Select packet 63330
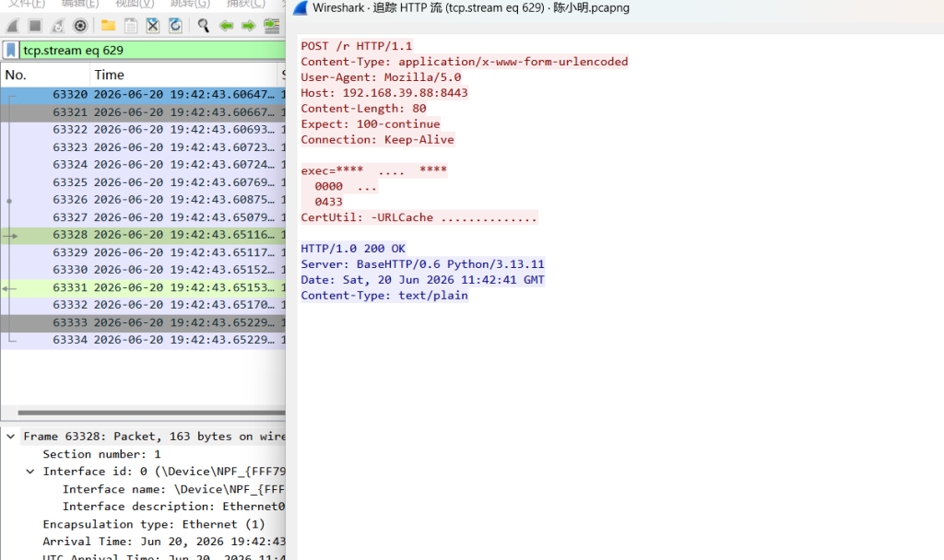Image resolution: width=944 pixels, height=560 pixels. coord(143,270)
